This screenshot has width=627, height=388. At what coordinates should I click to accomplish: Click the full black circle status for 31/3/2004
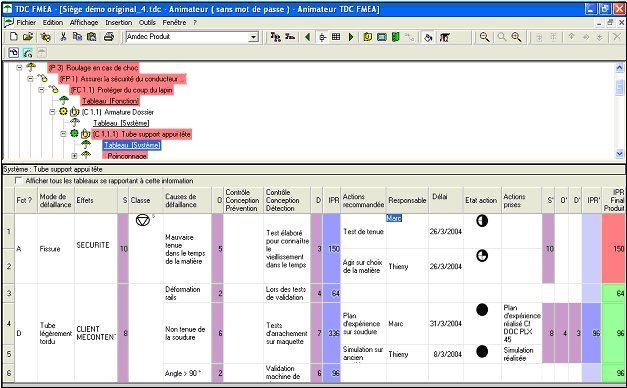(482, 309)
